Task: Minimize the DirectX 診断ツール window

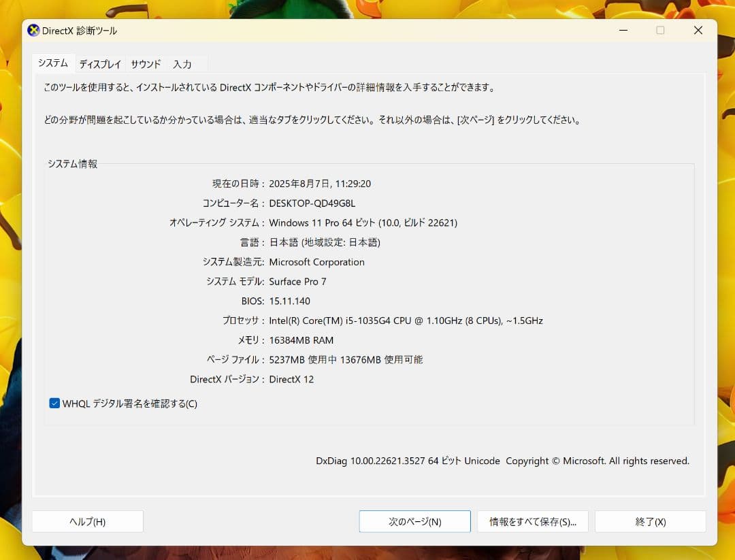Action: pos(623,30)
